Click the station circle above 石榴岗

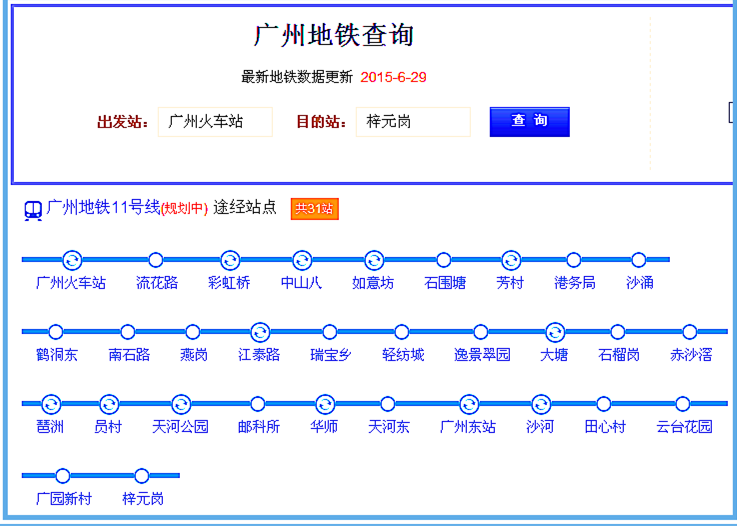[x=618, y=332]
